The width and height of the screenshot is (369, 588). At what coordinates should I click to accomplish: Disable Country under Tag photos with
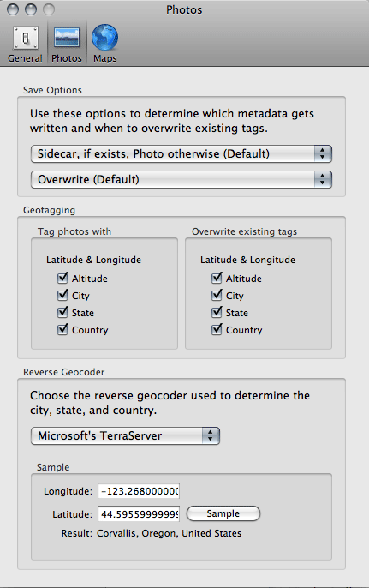pyautogui.click(x=62, y=330)
